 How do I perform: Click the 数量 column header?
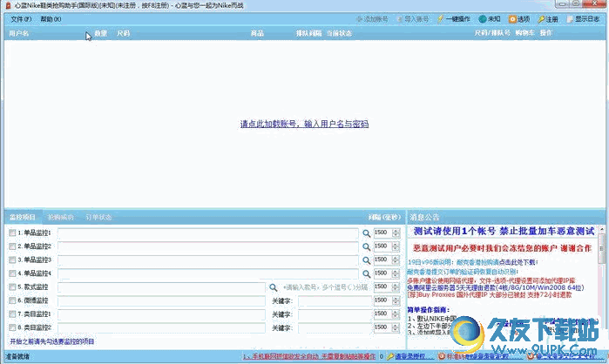(100, 33)
